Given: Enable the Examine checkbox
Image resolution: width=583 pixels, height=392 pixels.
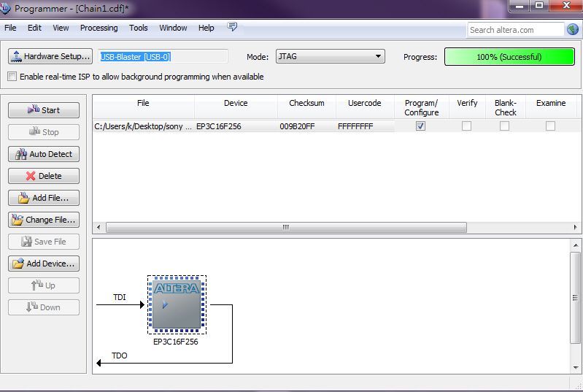Looking at the screenshot, I should (551, 126).
